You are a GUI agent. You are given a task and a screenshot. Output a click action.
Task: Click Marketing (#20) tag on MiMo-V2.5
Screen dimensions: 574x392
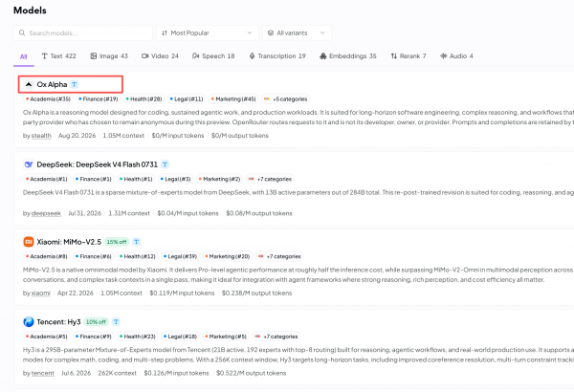[227, 256]
